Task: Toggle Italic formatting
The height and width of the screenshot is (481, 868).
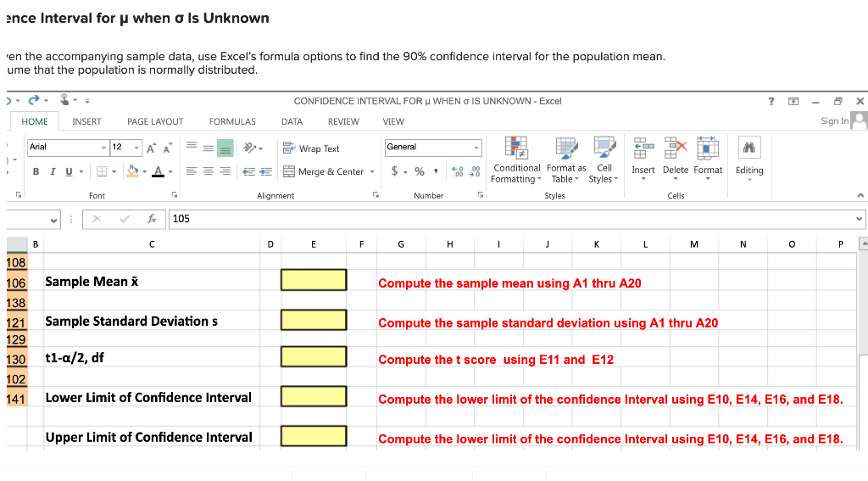Action: [53, 171]
